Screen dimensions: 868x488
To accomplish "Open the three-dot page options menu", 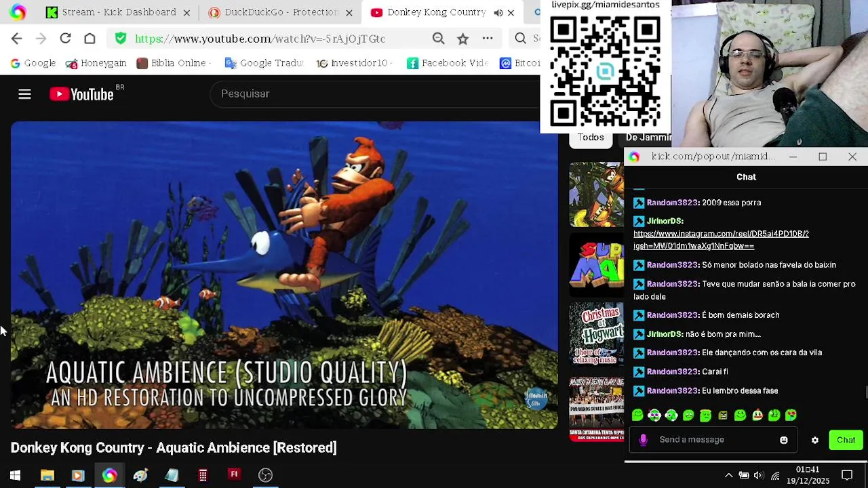I will [x=488, y=39].
